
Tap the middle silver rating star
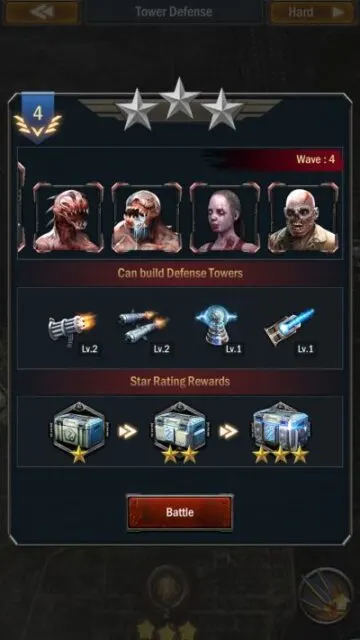[180, 98]
